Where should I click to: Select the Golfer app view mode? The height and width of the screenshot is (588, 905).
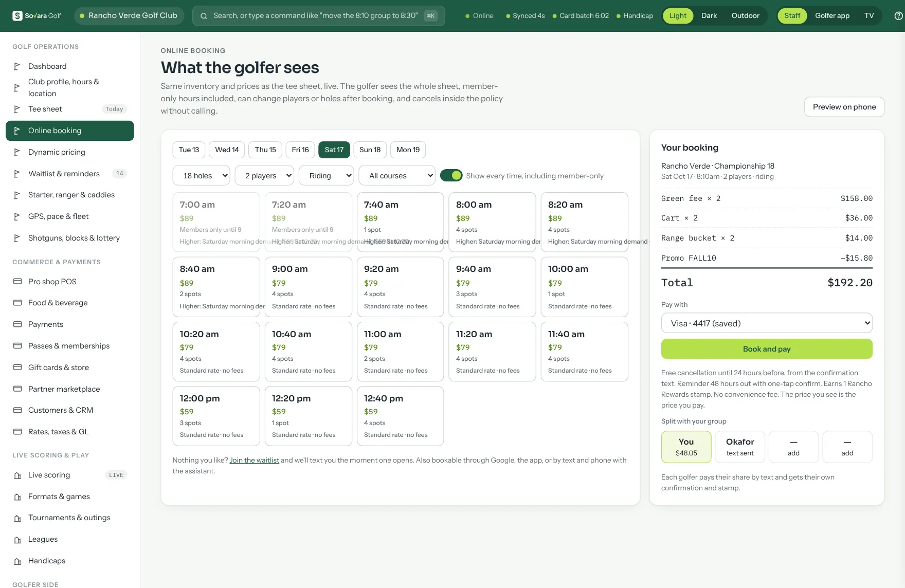832,16
